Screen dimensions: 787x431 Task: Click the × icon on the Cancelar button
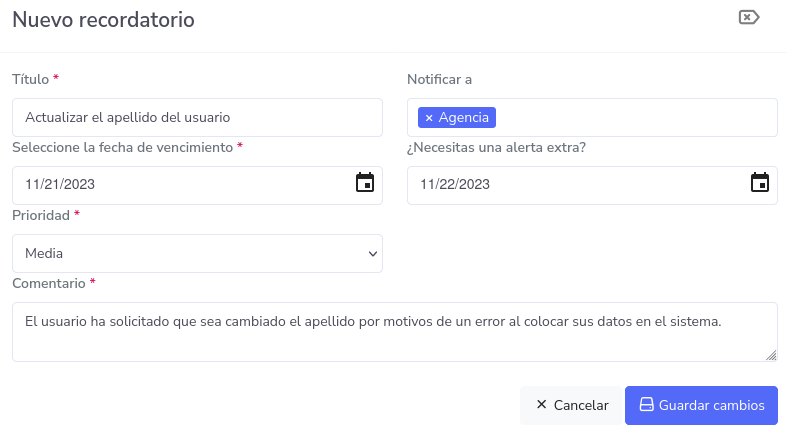tap(541, 405)
